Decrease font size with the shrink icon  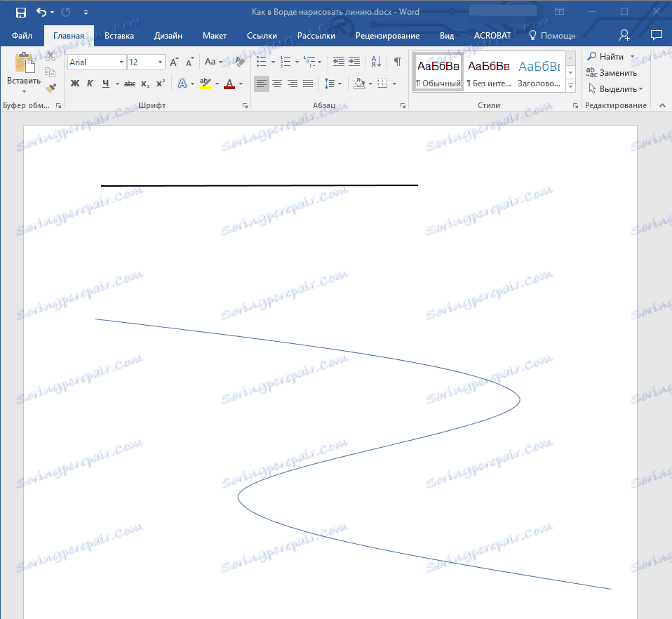click(x=190, y=62)
